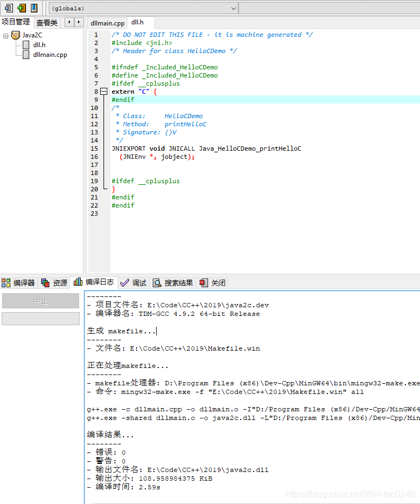Open the 编译器 bottom tab

(20, 283)
